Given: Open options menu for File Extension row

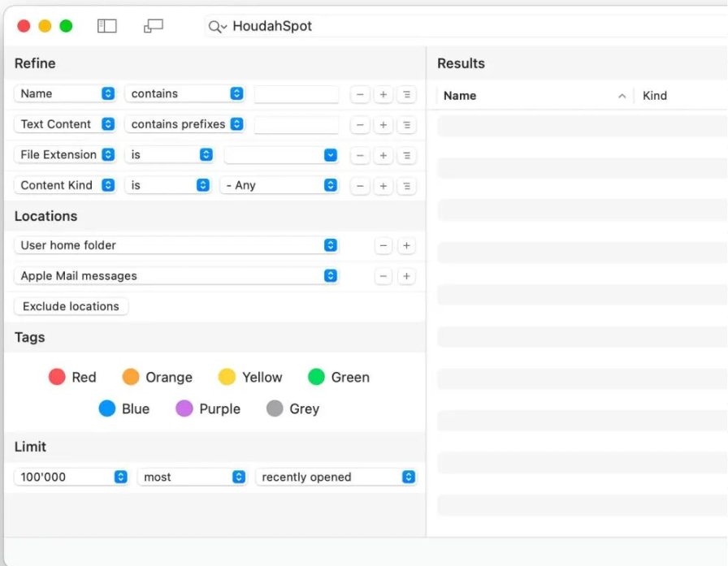Looking at the screenshot, I should (x=407, y=156).
